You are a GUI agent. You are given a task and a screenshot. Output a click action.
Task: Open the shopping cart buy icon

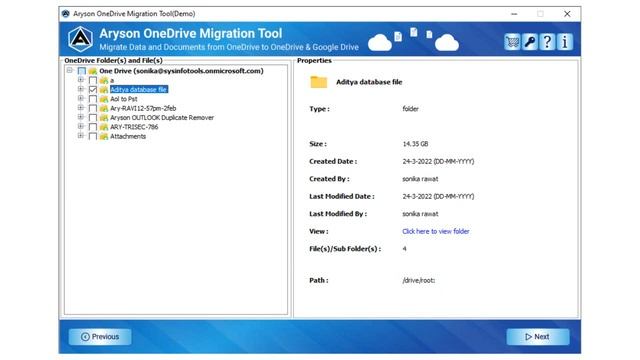512,42
